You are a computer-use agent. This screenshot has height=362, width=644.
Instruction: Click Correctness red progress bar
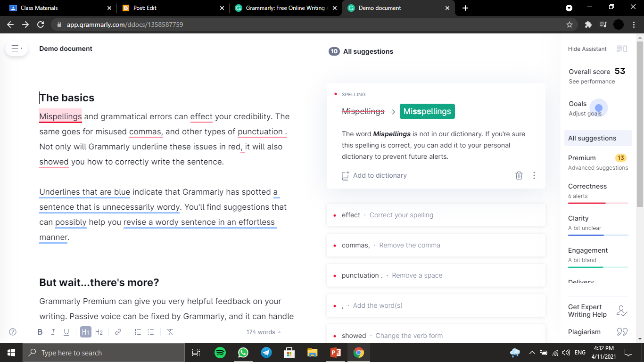pyautogui.click(x=598, y=203)
